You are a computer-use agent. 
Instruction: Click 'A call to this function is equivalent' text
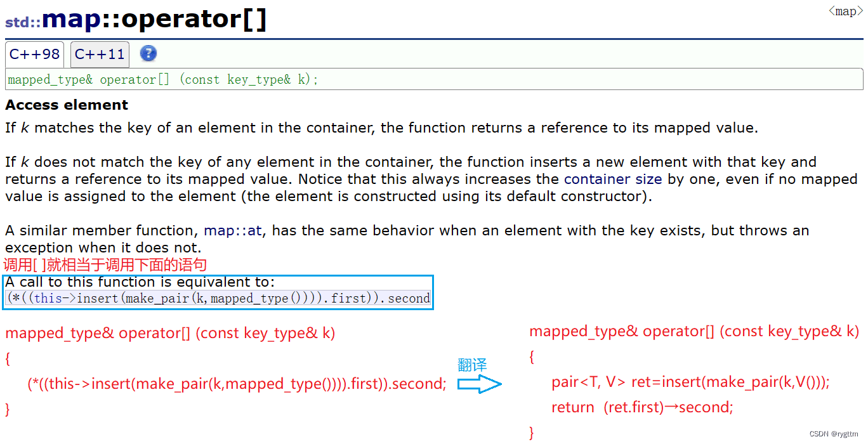(140, 282)
